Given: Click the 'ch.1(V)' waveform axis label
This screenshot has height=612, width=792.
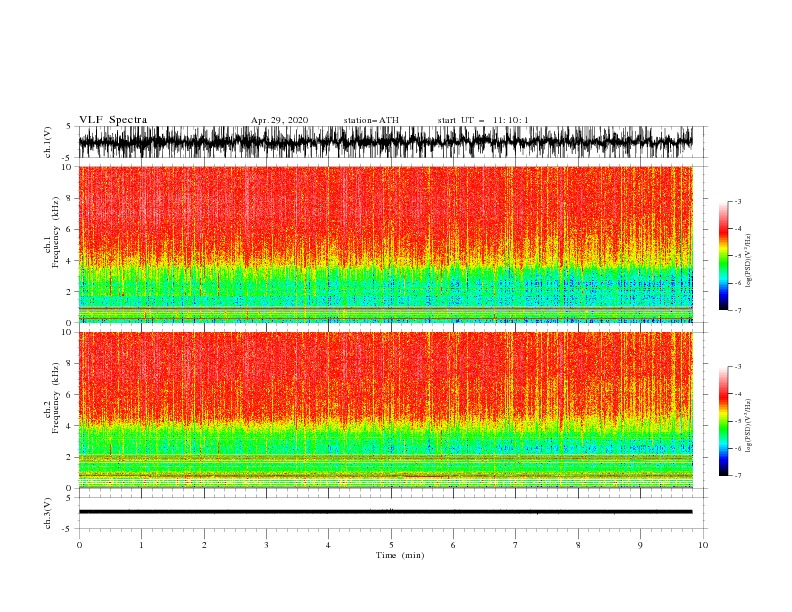Looking at the screenshot, I should (48, 142).
